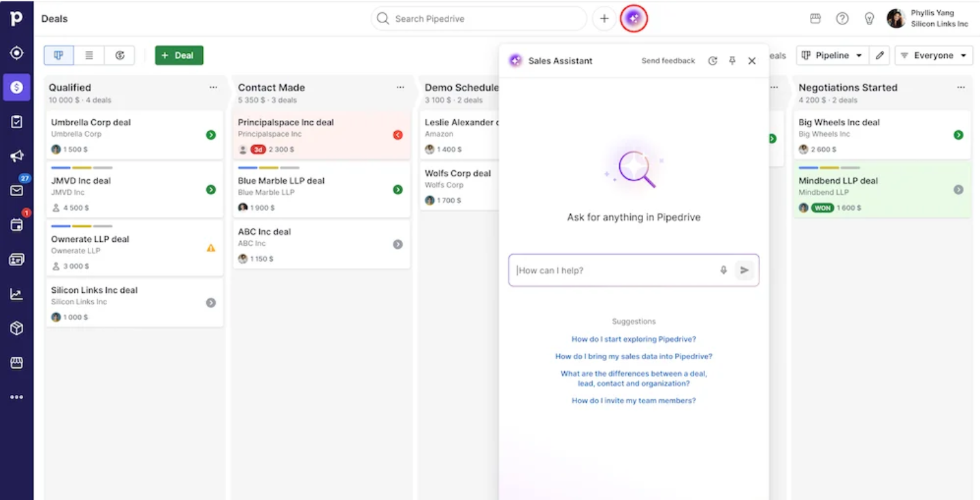Open Contact Made column three-dot menu
The height and width of the screenshot is (500, 980).
tap(400, 87)
